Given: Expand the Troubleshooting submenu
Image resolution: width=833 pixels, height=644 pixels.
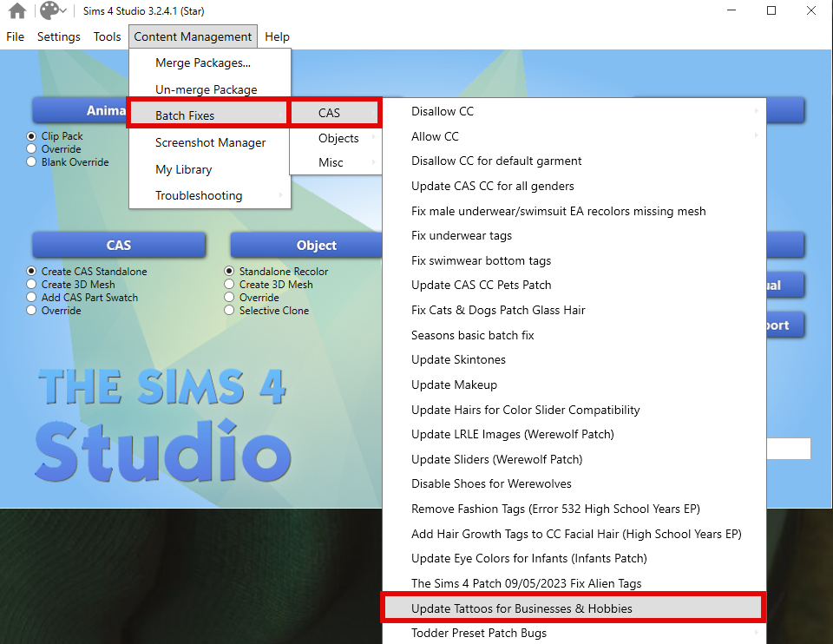Looking at the screenshot, I should tap(210, 195).
